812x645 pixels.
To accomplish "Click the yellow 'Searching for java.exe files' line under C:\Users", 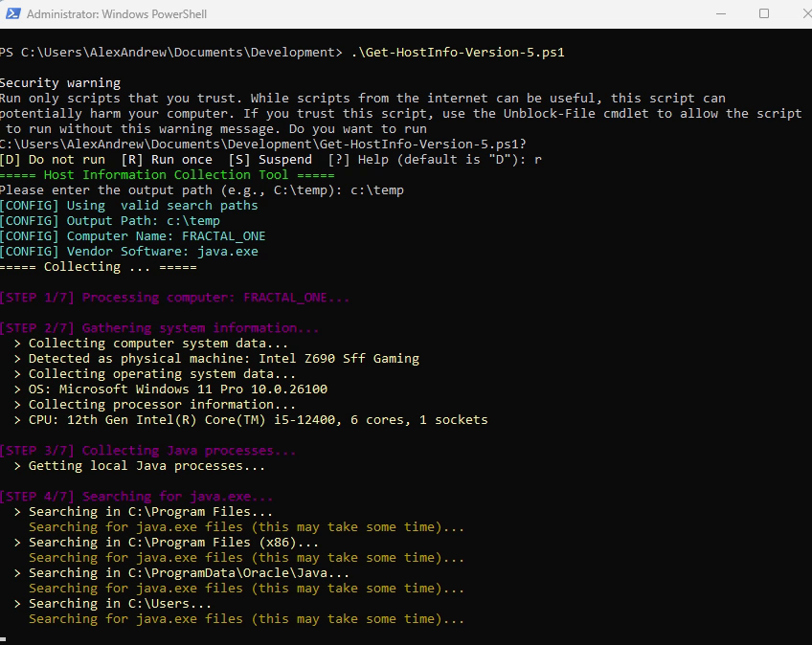I will [x=246, y=619].
